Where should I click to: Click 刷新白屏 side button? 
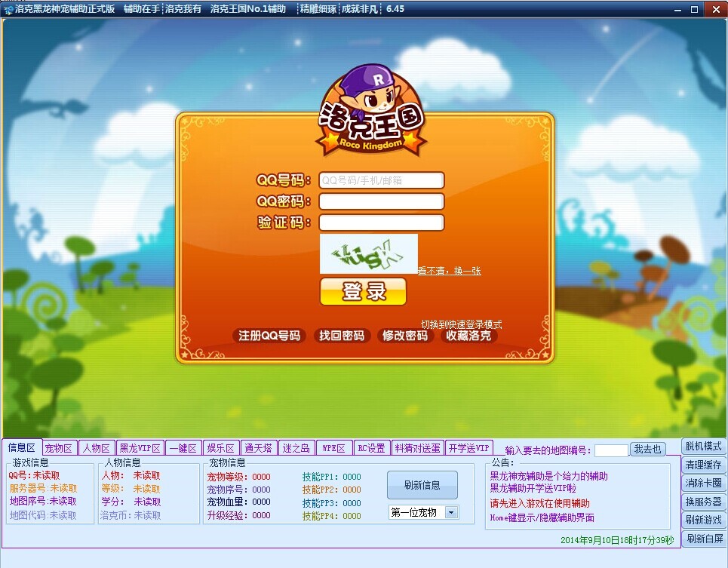tap(703, 539)
